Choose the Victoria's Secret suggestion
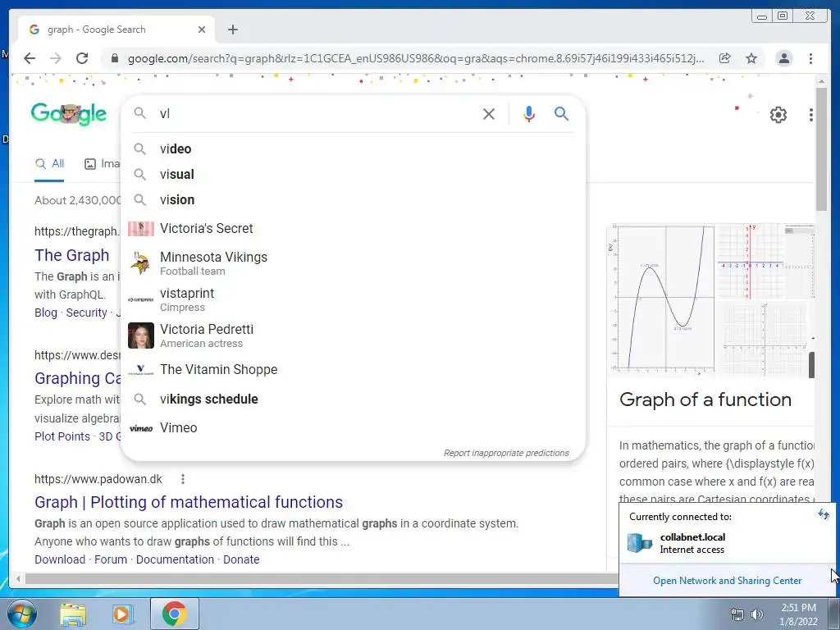 pyautogui.click(x=353, y=228)
